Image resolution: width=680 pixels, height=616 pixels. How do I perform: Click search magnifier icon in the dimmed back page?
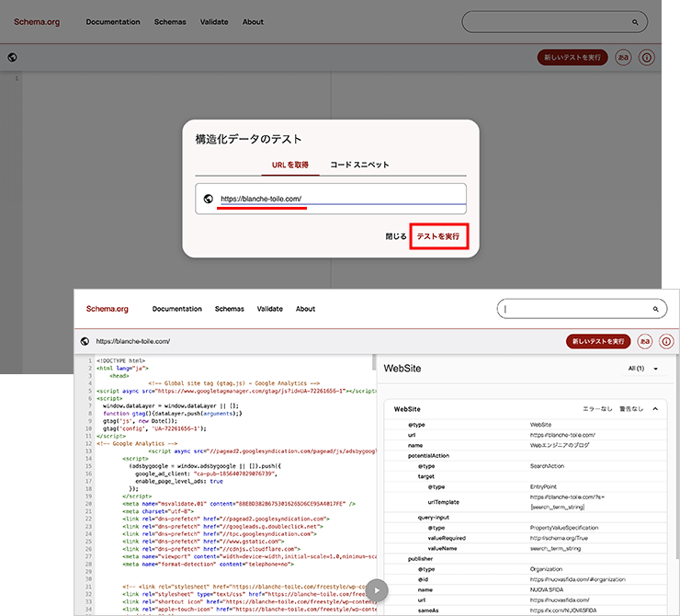[635, 22]
